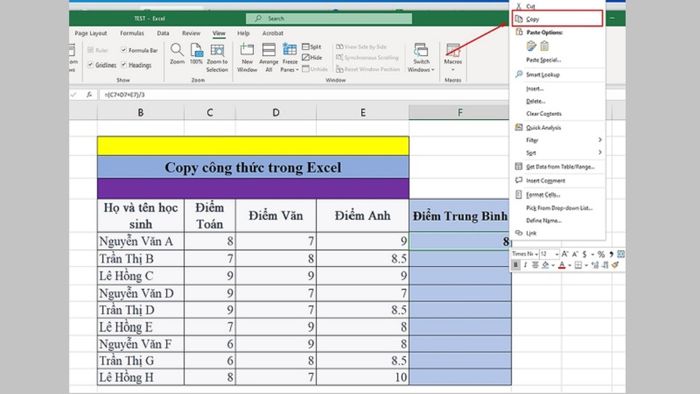
Task: Click the Arrange All icon
Action: point(269,50)
